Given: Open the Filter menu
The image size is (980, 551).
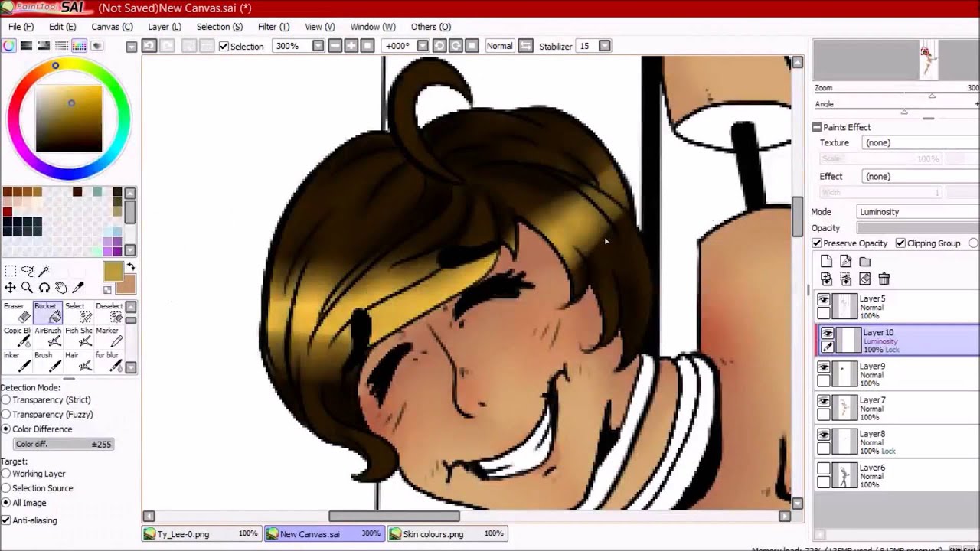Looking at the screenshot, I should click(273, 27).
